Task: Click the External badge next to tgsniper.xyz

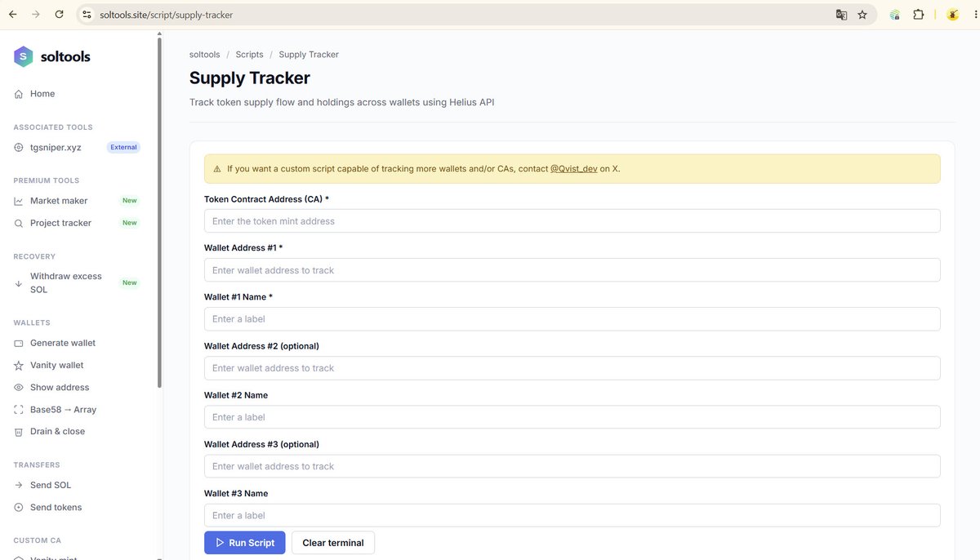Action: (x=124, y=148)
